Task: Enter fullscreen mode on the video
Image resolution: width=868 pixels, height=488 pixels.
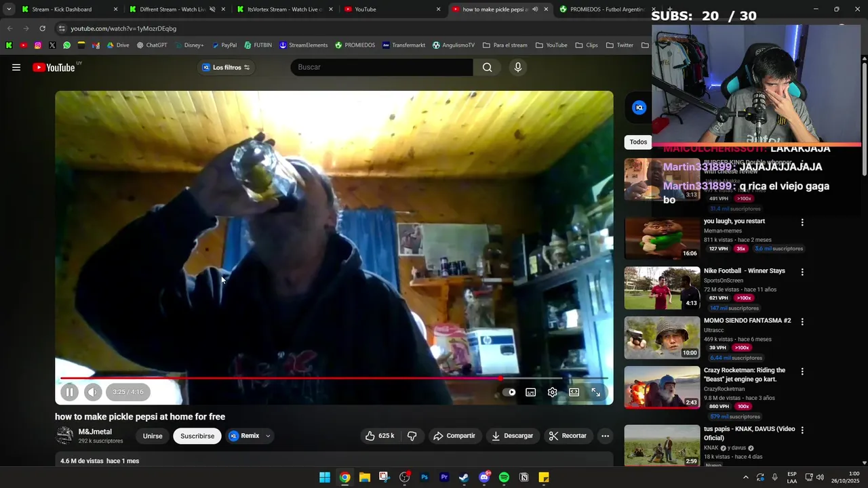Action: point(596,392)
